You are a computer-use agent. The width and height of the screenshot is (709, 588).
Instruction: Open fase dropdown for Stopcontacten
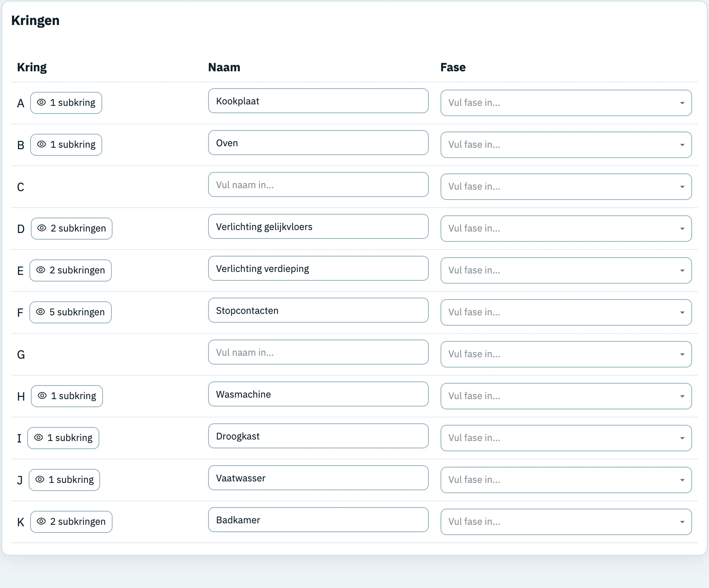566,312
